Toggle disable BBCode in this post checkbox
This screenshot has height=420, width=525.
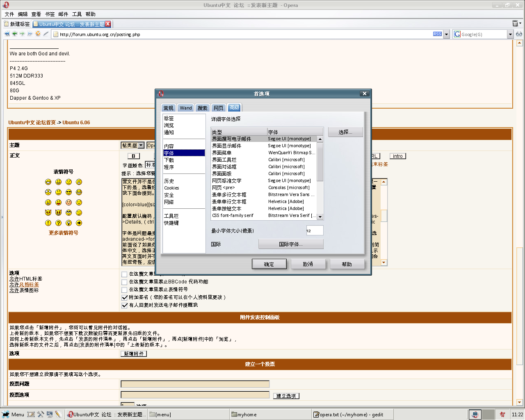coord(124,282)
